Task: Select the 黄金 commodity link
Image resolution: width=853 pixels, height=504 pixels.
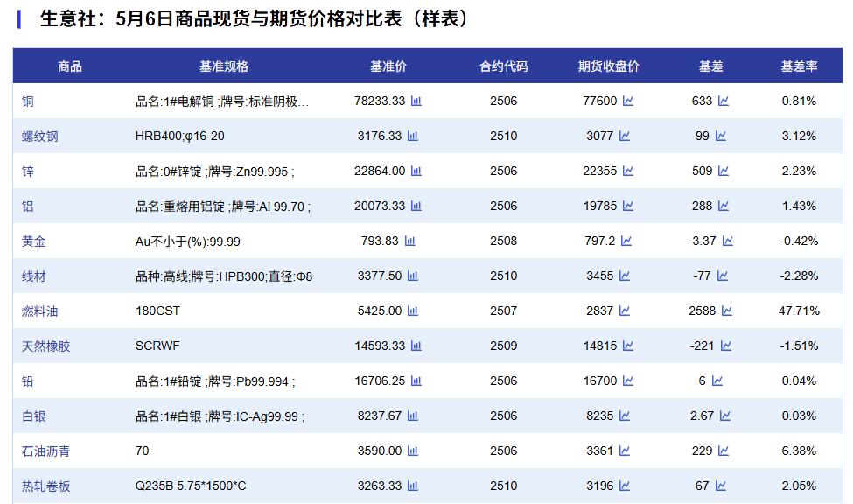Action: [x=34, y=241]
